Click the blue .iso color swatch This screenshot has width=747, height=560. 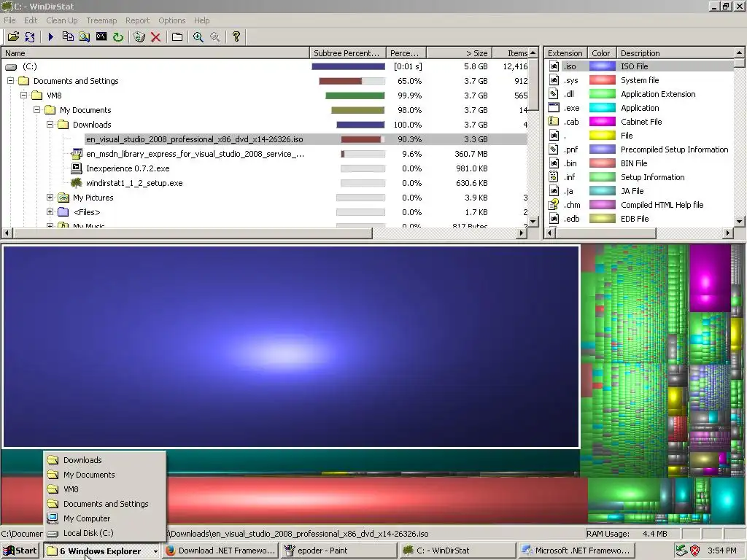602,66
